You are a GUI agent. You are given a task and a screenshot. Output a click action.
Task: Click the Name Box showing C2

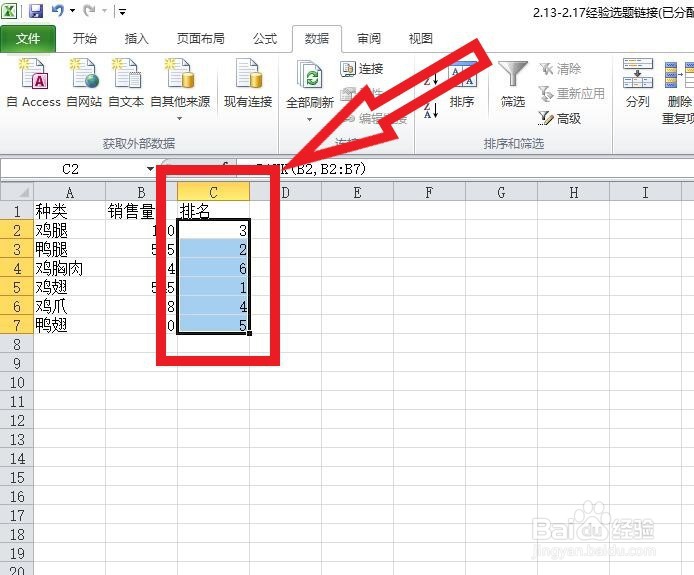tap(72, 169)
